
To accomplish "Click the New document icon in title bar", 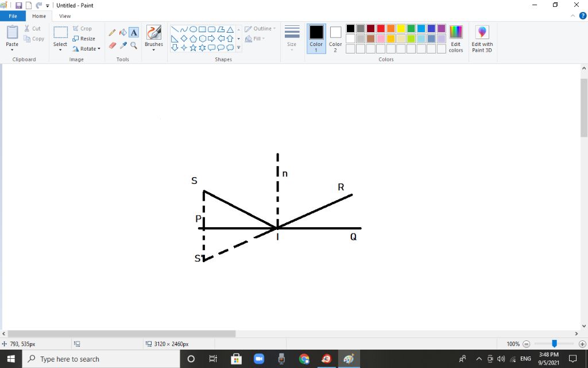I will click(29, 5).
